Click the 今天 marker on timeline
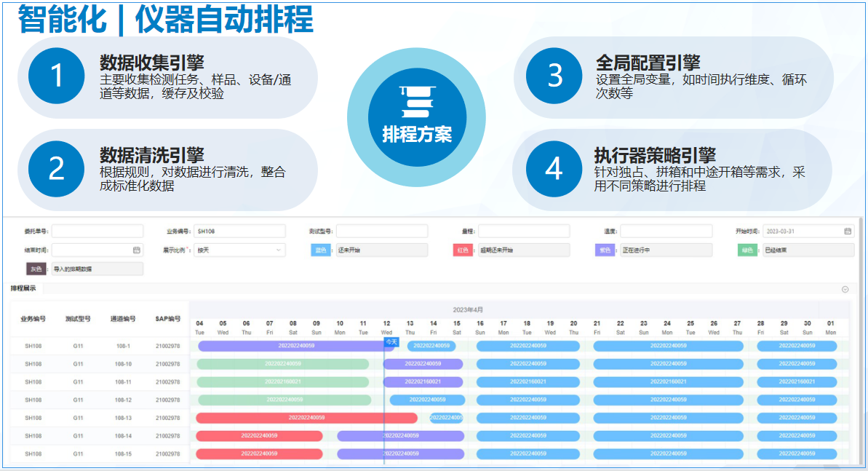Screen dimensions: 868x471 [x=391, y=341]
